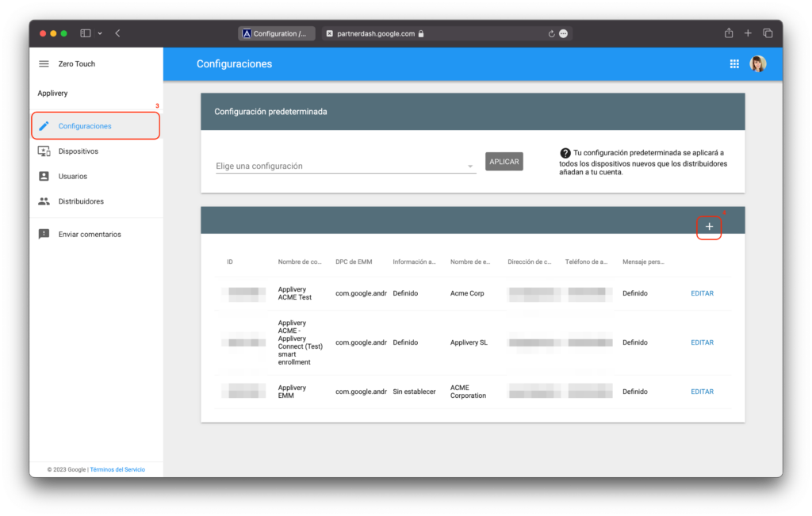The image size is (812, 516).
Task: Click the APLICAR button
Action: coord(504,162)
